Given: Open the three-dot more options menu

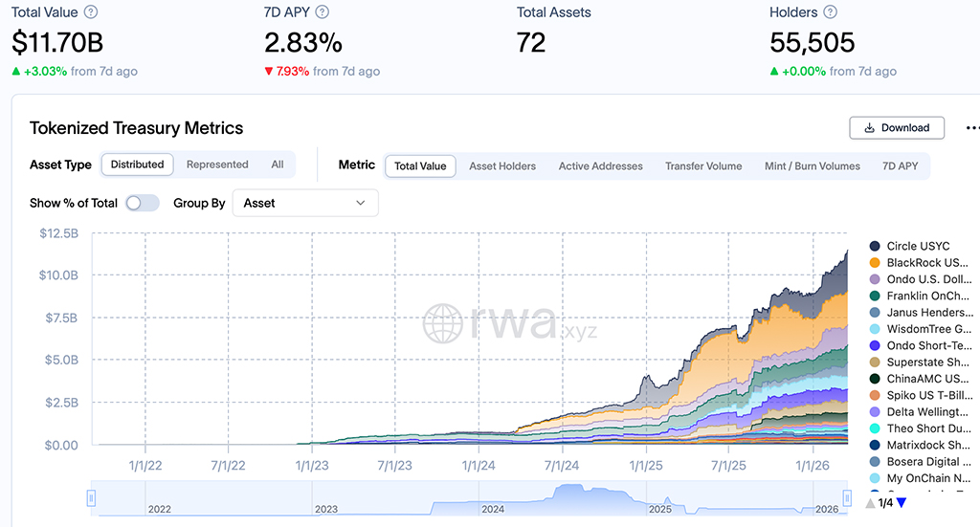Looking at the screenshot, I should point(972,127).
